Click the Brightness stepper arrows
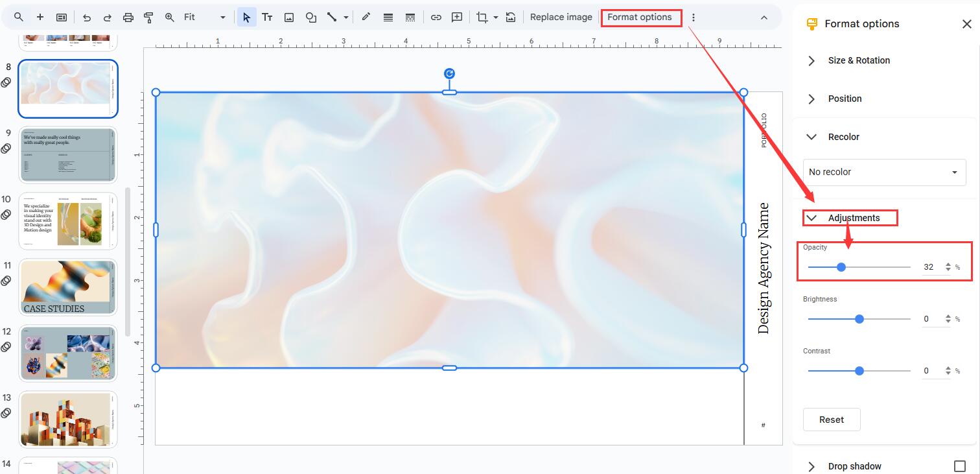The width and height of the screenshot is (980, 474). click(x=948, y=319)
